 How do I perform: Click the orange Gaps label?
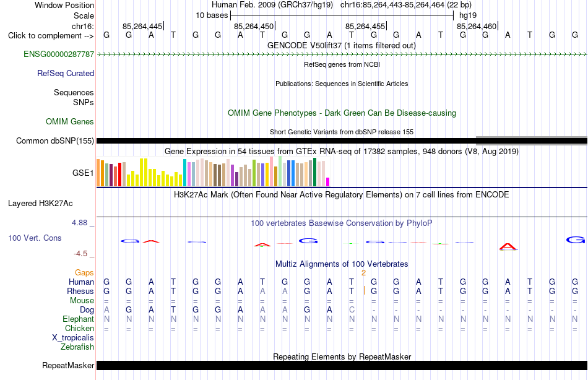click(x=84, y=273)
